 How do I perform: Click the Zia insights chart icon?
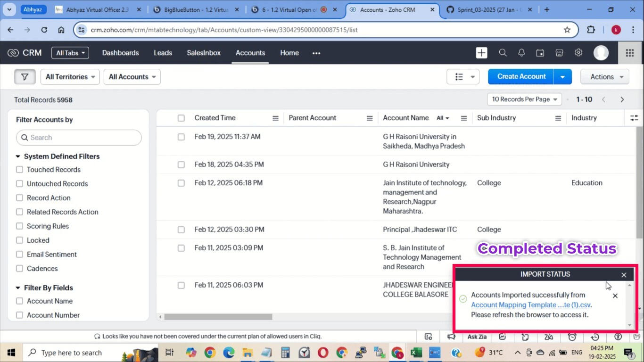pyautogui.click(x=503, y=337)
